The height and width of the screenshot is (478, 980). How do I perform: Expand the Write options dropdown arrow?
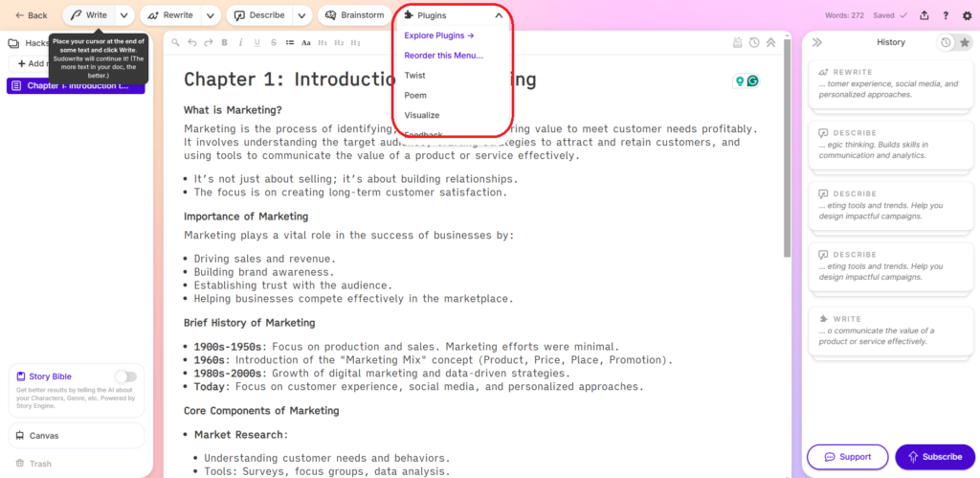pos(124,15)
